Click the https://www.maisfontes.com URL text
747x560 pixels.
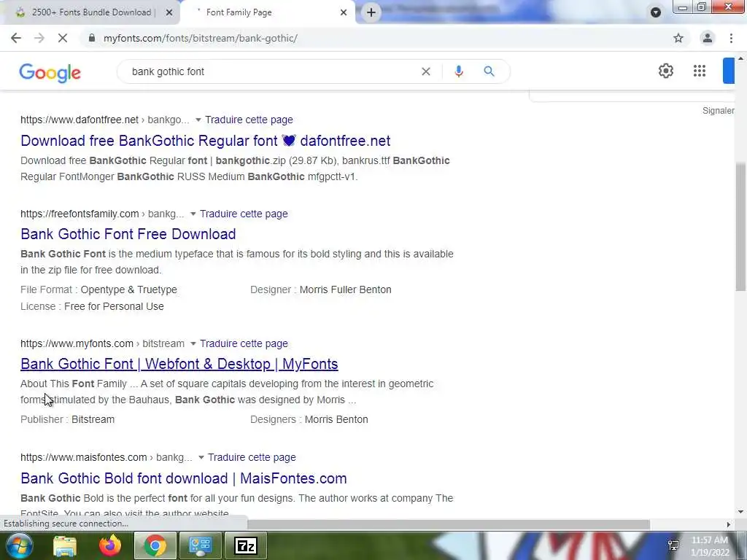(x=83, y=457)
